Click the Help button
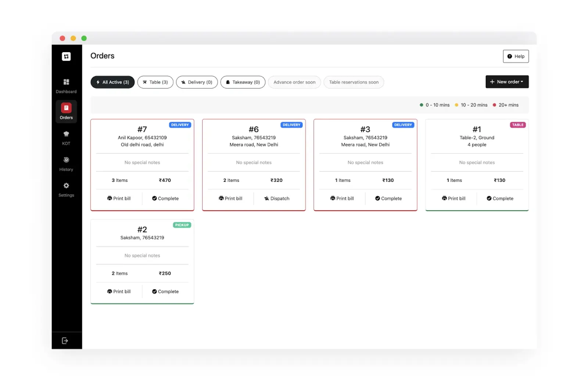588x387 pixels. coord(516,56)
